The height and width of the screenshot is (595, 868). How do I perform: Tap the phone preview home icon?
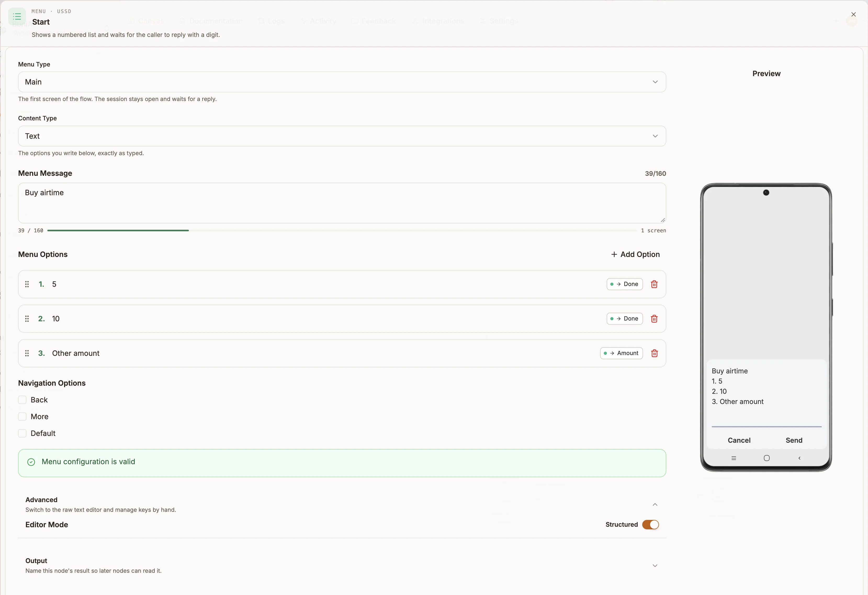(766, 458)
